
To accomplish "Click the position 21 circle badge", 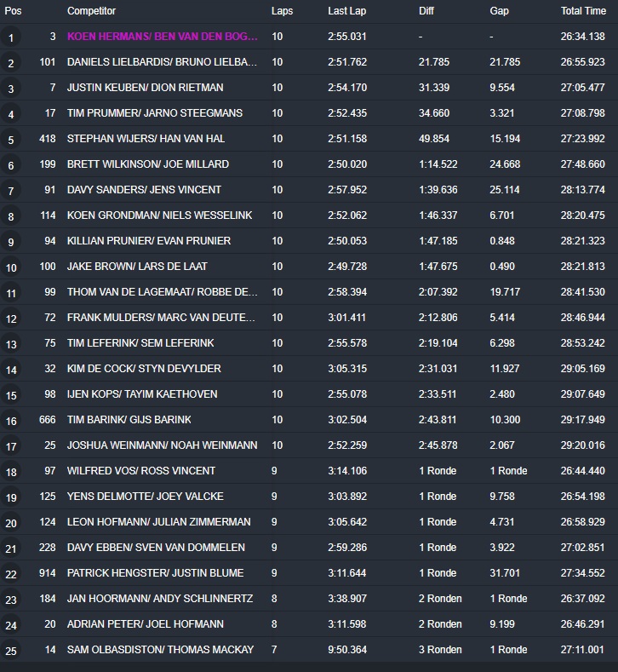I will (11, 549).
